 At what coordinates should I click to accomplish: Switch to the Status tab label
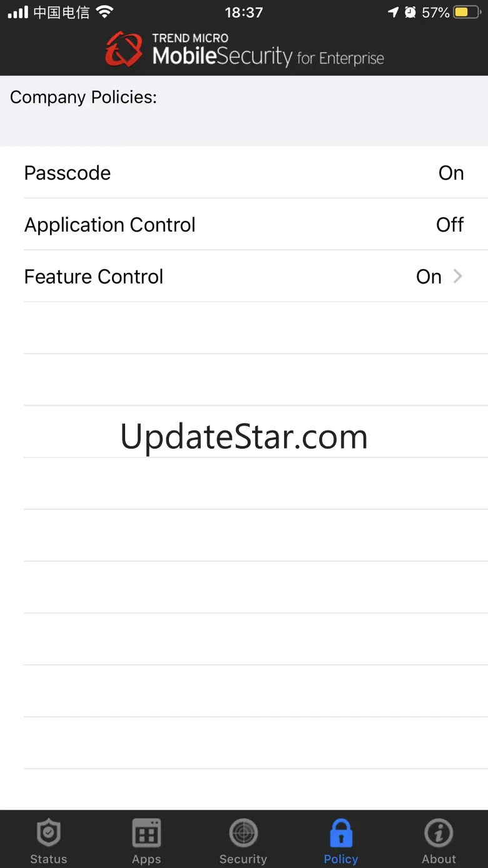pos(49,859)
